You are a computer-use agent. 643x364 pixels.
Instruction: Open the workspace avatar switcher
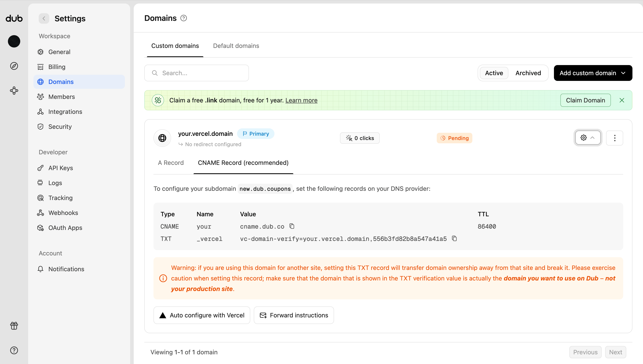click(x=14, y=41)
